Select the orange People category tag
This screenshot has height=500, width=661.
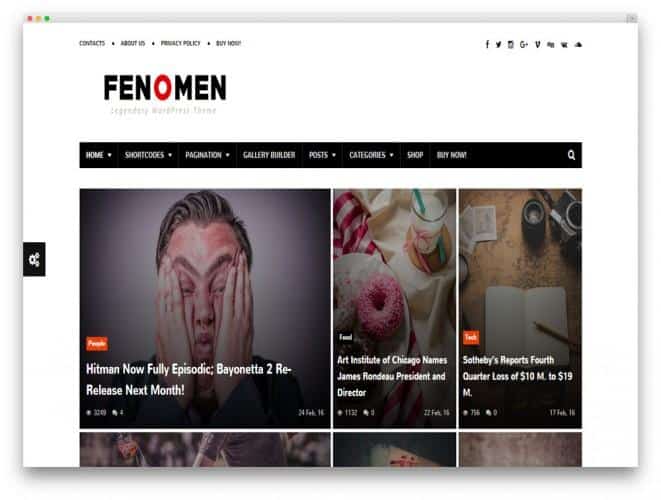coord(97,344)
